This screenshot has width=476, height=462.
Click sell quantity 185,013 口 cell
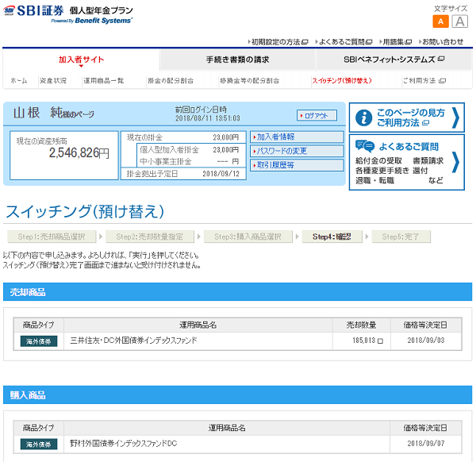[x=362, y=341]
